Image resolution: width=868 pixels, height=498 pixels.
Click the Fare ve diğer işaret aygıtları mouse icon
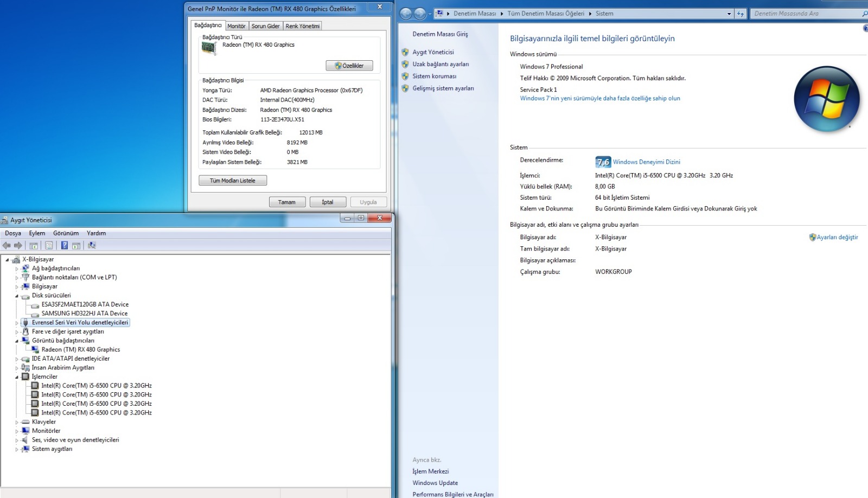pos(25,331)
